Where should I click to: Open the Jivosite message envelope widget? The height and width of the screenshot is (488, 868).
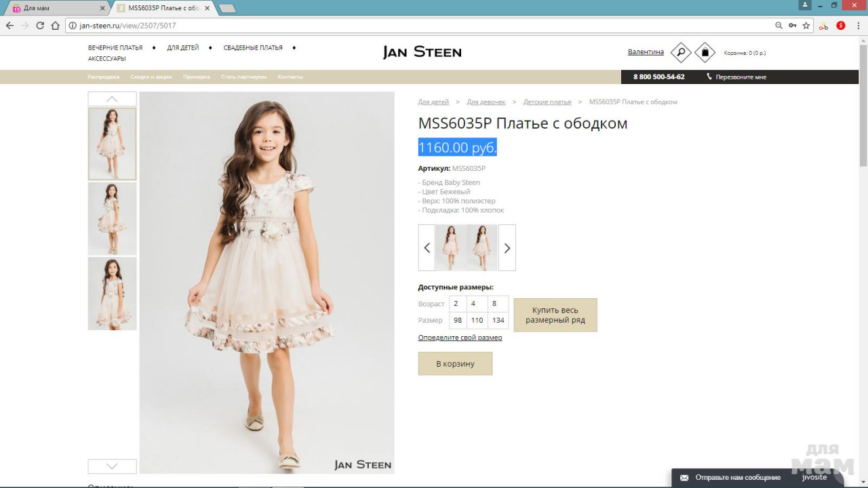(x=684, y=478)
